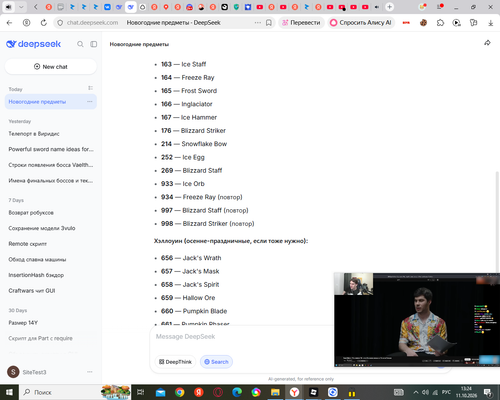Open File Explorer from the taskbar
The height and width of the screenshot is (400, 500).
(275, 392)
